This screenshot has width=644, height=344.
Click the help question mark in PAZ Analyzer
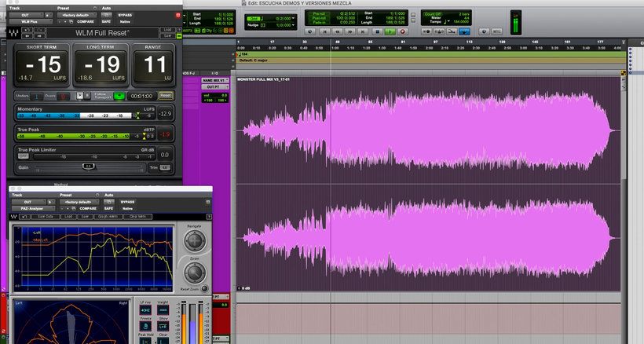tap(209, 217)
